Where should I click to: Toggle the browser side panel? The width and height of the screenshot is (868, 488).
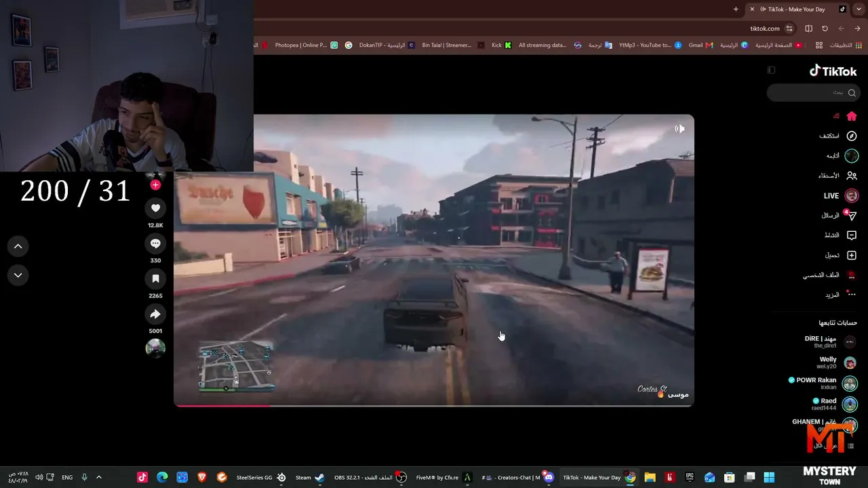pos(808,28)
